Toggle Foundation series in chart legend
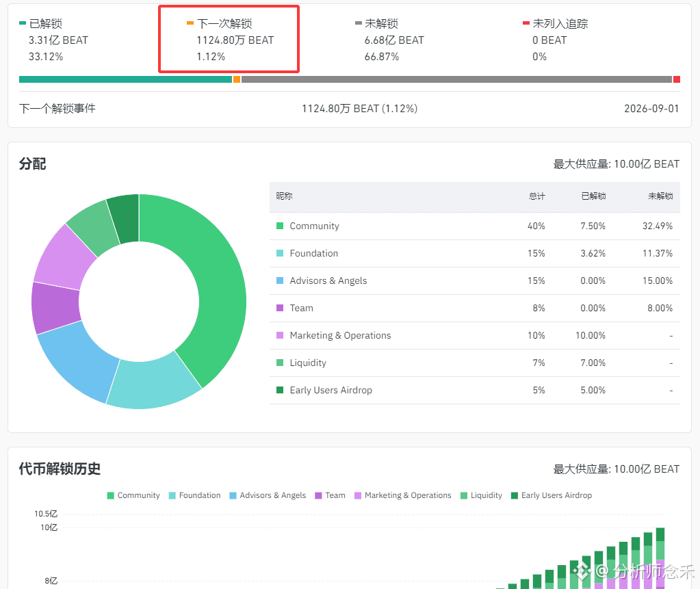Image resolution: width=700 pixels, height=589 pixels. point(194,495)
